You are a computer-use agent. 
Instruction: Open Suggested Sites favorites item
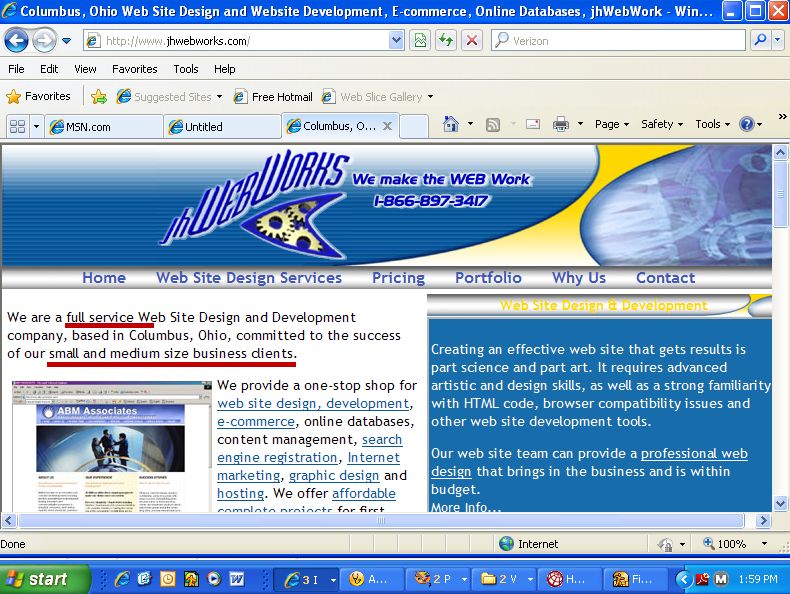click(x=169, y=96)
